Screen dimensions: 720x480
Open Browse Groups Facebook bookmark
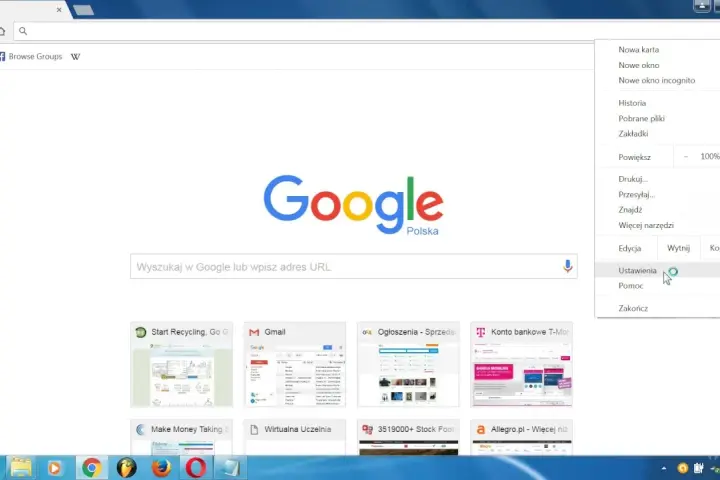tap(31, 56)
